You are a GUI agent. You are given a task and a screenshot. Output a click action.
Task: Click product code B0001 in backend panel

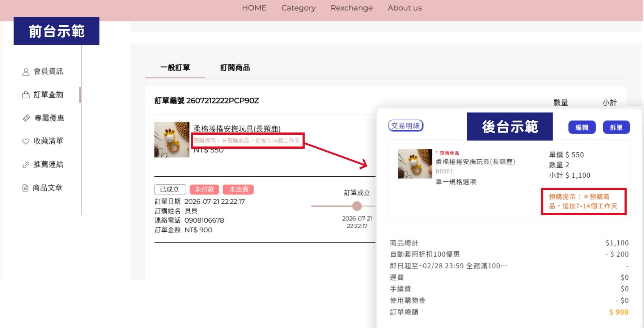pos(444,172)
